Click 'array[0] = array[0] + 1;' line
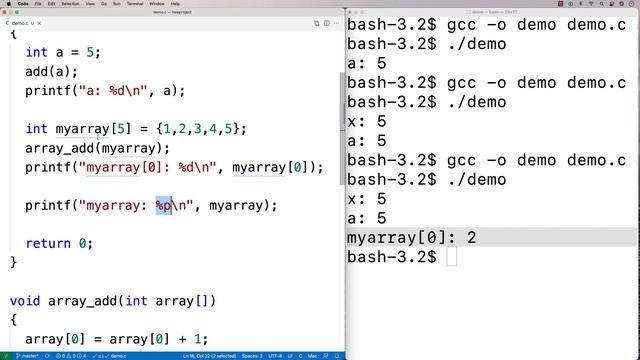The width and height of the screenshot is (640, 360). pos(117,339)
